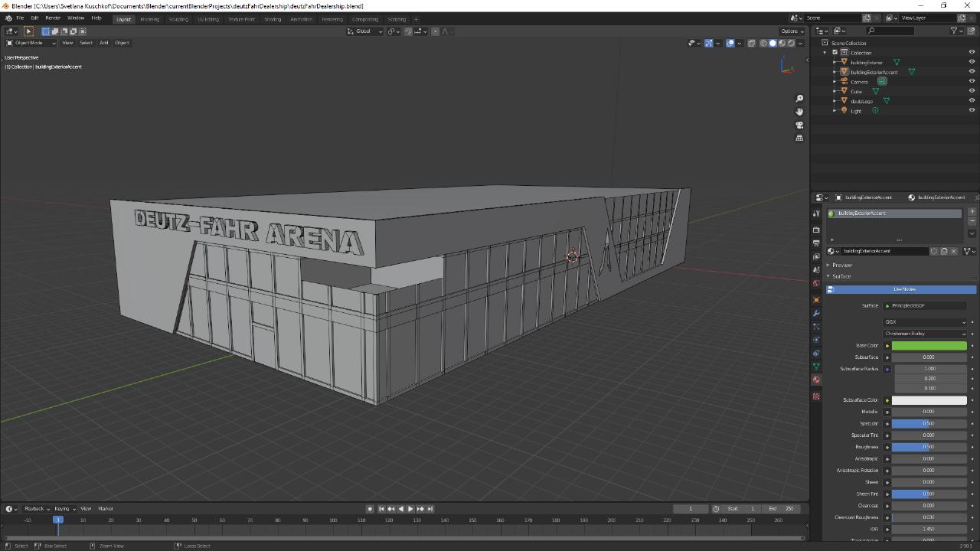The width and height of the screenshot is (980, 551).
Task: Open Modifier properties wrench tab
Action: (816, 313)
